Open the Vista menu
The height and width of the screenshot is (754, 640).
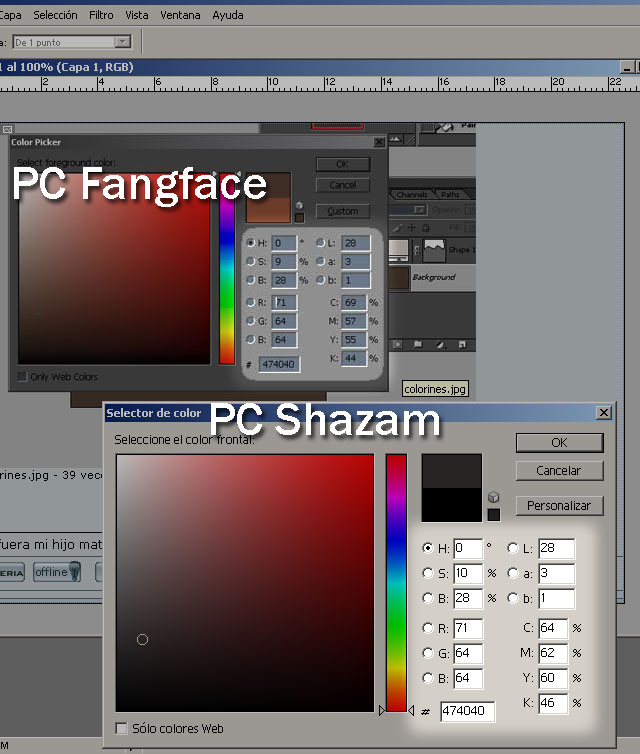tap(137, 15)
